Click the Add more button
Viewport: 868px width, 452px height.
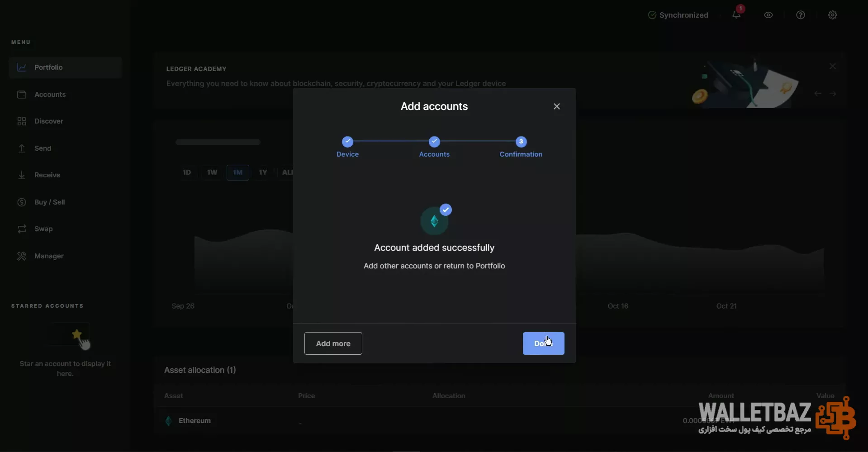tap(333, 343)
